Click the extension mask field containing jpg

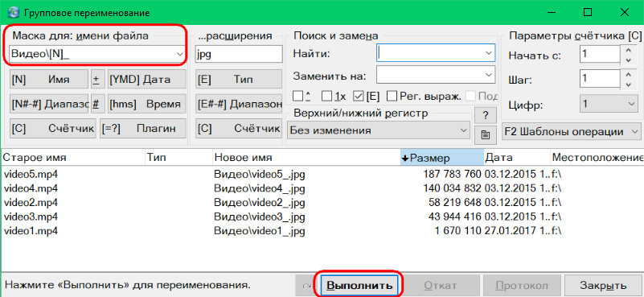(x=239, y=54)
